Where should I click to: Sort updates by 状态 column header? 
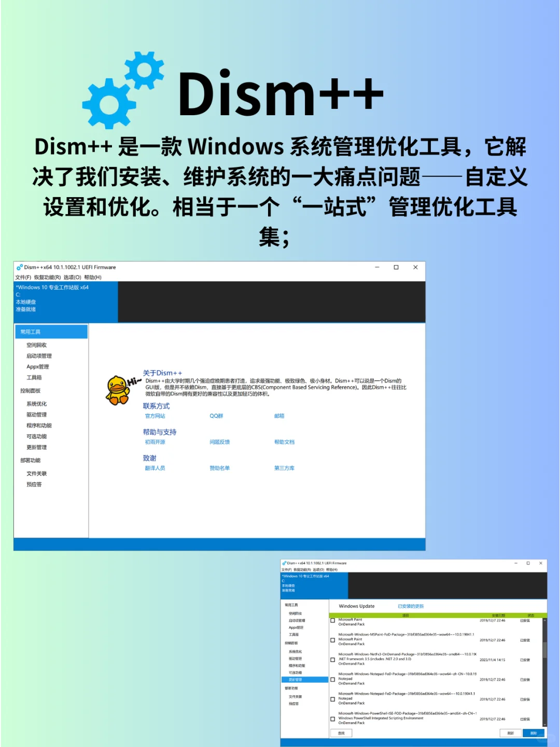(x=530, y=615)
